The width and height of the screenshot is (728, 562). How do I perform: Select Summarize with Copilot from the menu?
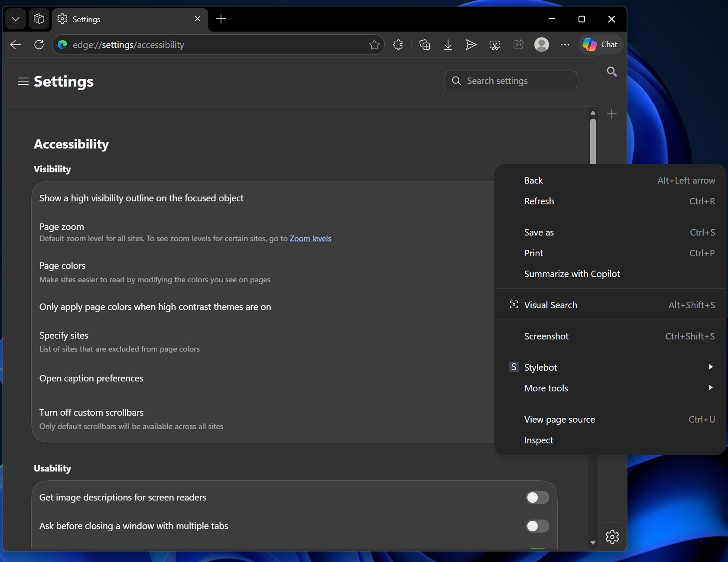coord(572,274)
